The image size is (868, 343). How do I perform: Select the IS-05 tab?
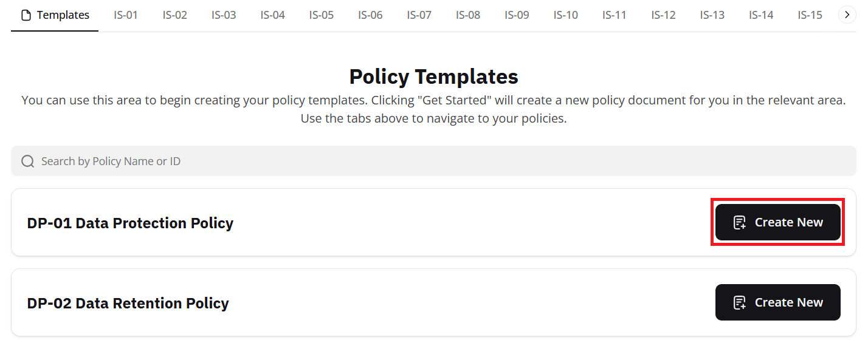click(322, 15)
